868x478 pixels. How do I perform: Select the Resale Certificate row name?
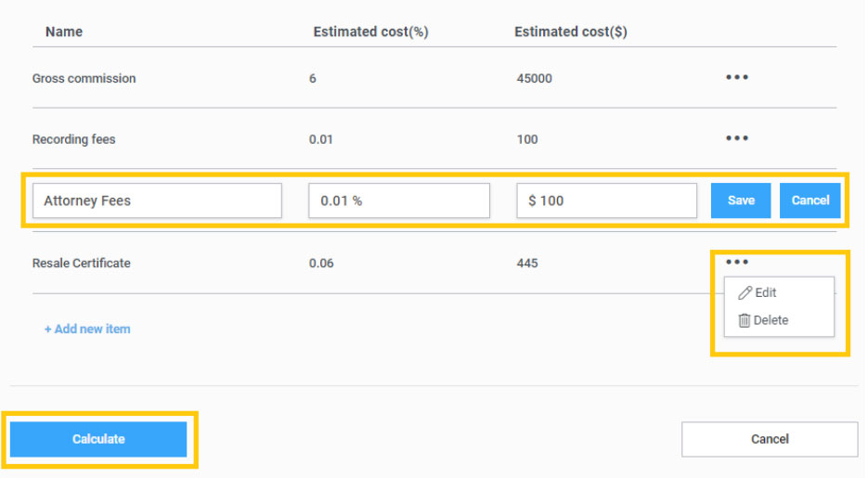click(x=81, y=264)
